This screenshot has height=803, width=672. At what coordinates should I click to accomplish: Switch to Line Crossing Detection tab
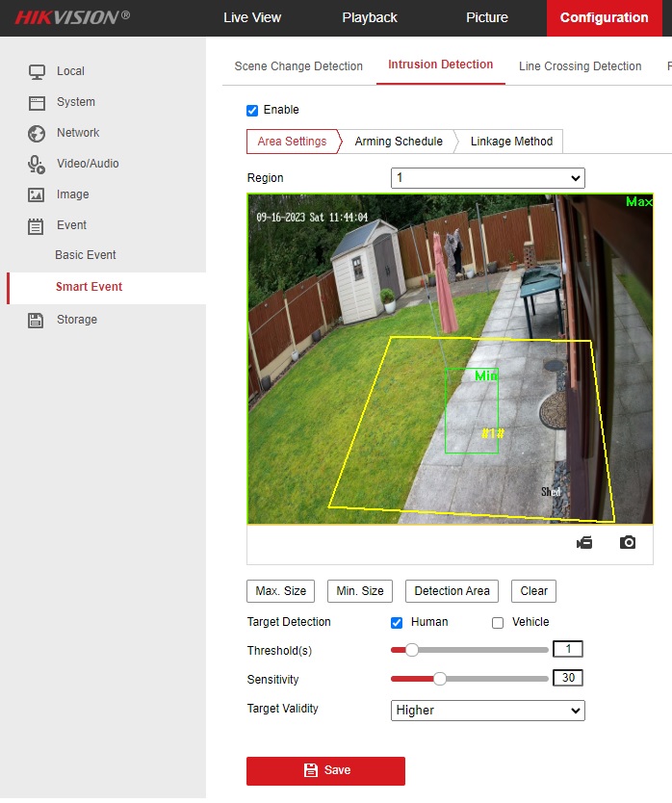point(580,66)
